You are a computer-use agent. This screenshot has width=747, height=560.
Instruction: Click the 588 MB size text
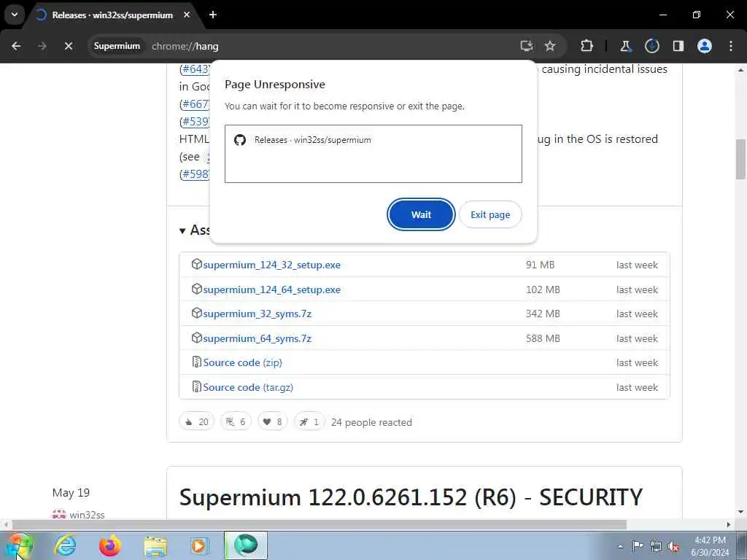click(x=543, y=338)
